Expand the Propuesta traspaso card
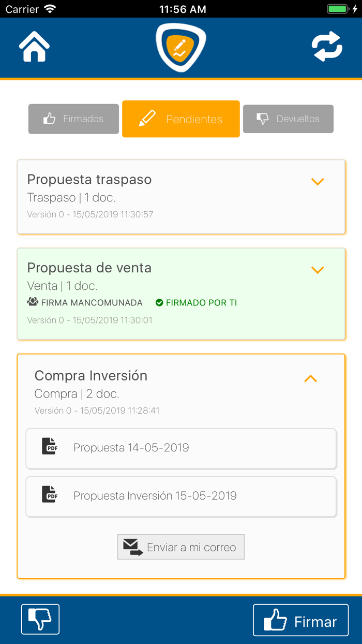 [x=318, y=182]
